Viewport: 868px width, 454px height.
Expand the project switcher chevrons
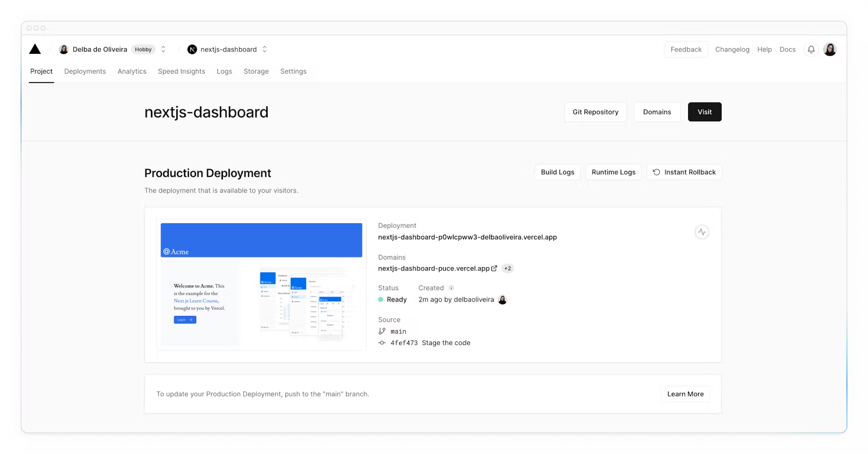click(x=264, y=49)
